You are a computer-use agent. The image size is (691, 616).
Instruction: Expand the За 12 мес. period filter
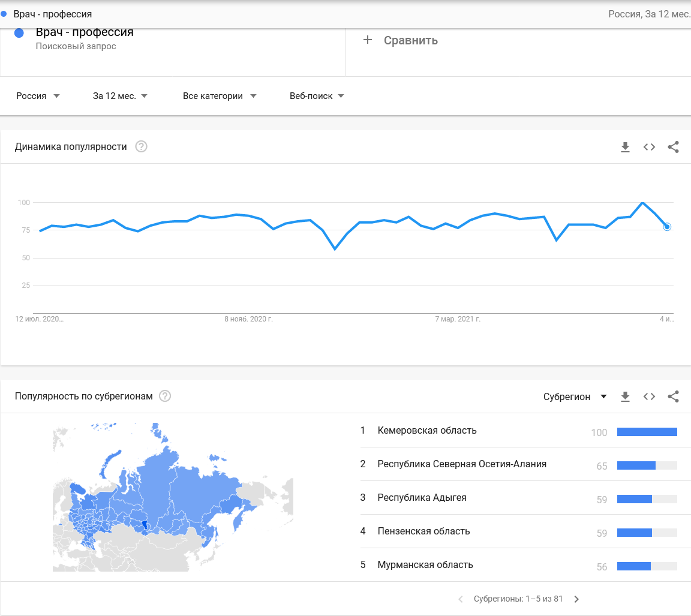120,96
